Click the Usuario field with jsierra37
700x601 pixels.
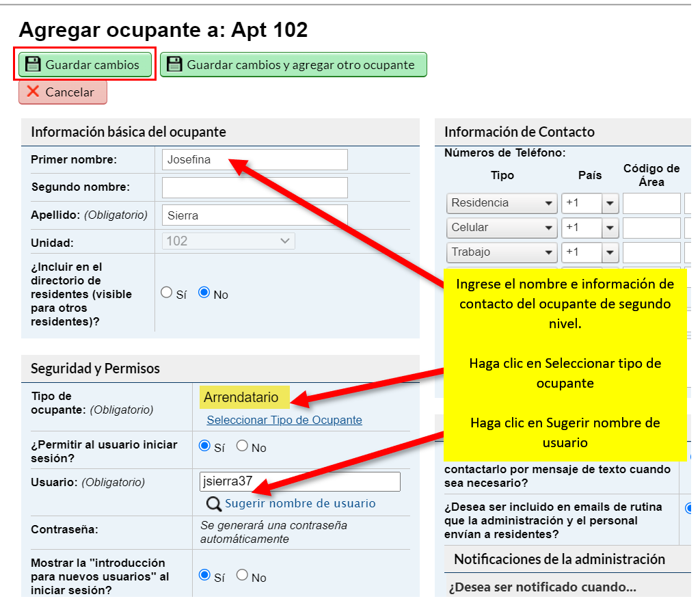coord(299,481)
